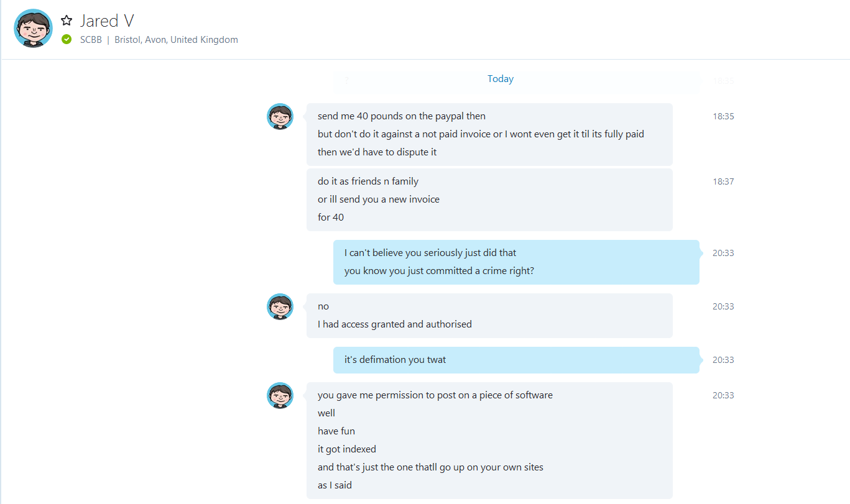
Task: Click the 18:35 timestamp beside the paypal message
Action: [x=723, y=116]
